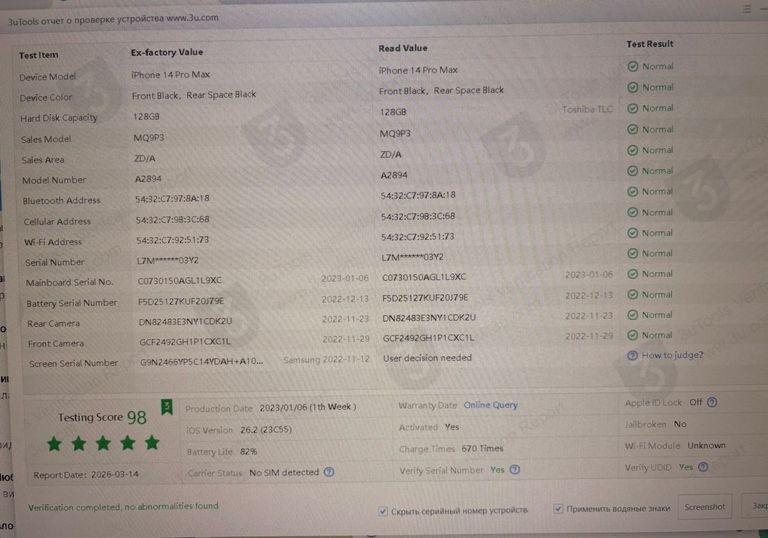
Task: Click help icon beside Verify Serial Number
Action: (x=513, y=470)
